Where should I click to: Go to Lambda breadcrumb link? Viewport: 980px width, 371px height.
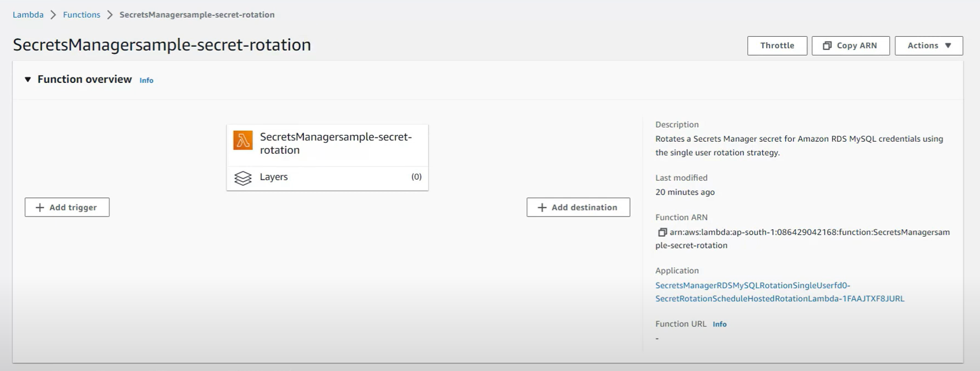tap(28, 15)
